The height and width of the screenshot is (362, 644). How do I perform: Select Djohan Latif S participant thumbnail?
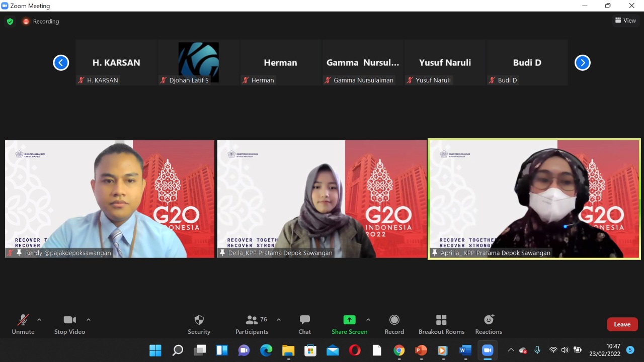pos(199,62)
